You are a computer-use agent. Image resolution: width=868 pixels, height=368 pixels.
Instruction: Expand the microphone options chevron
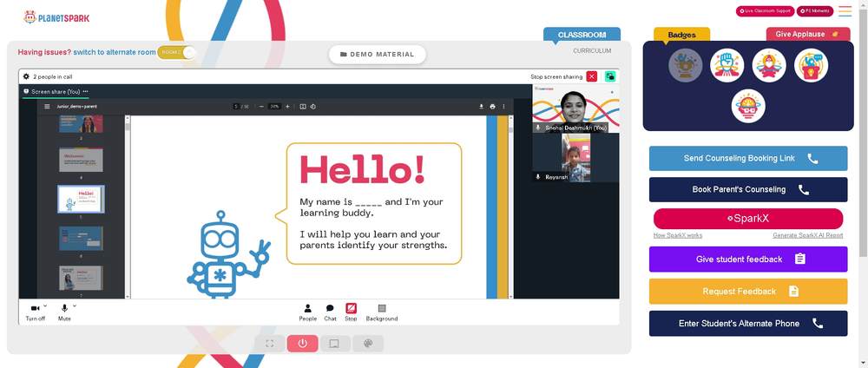click(x=75, y=306)
